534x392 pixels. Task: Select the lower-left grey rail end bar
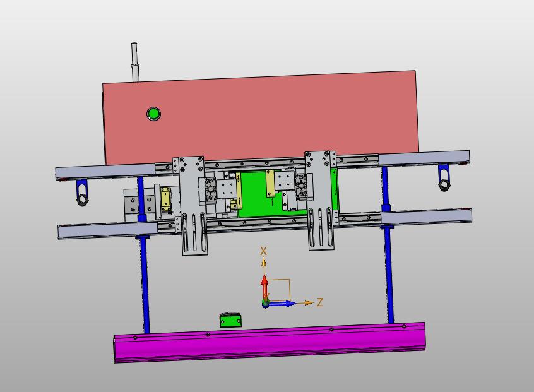click(x=107, y=230)
